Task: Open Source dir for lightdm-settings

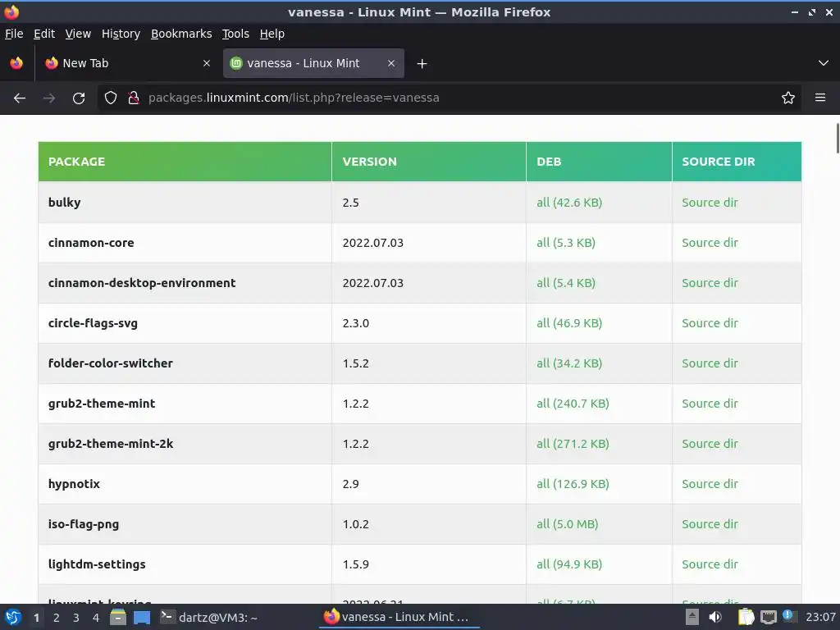Action: click(x=710, y=564)
